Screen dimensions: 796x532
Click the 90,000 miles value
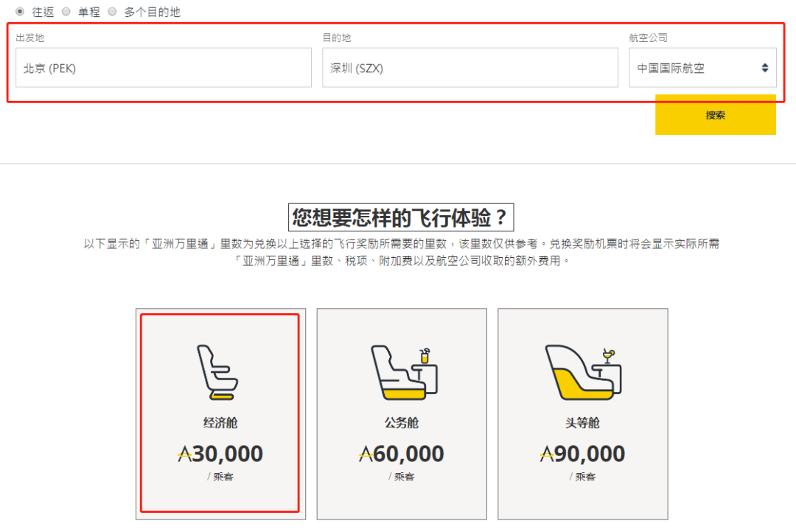coord(582,453)
